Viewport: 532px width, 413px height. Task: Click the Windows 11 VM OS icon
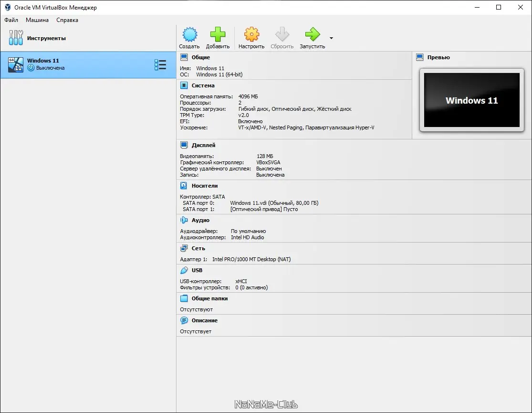coord(16,64)
